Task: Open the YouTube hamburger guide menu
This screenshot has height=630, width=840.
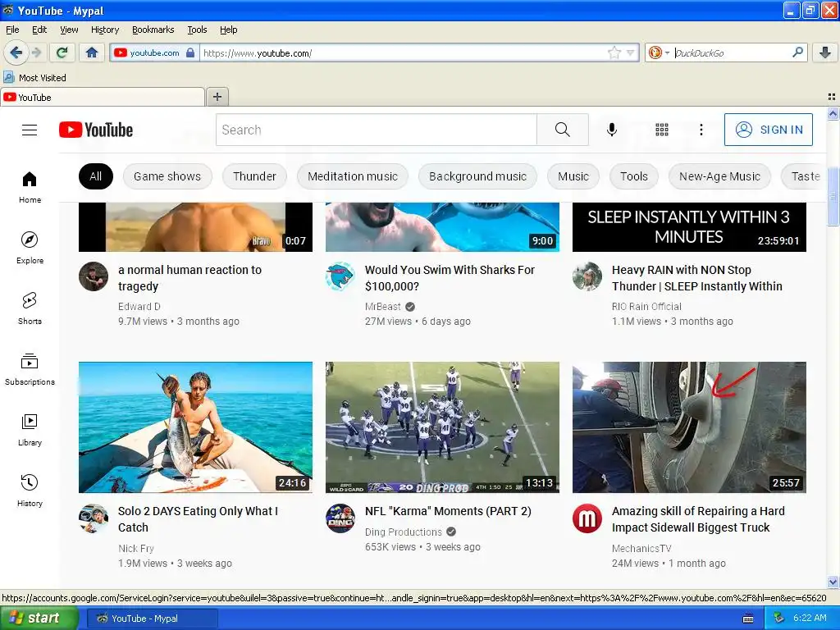Action: pyautogui.click(x=30, y=130)
